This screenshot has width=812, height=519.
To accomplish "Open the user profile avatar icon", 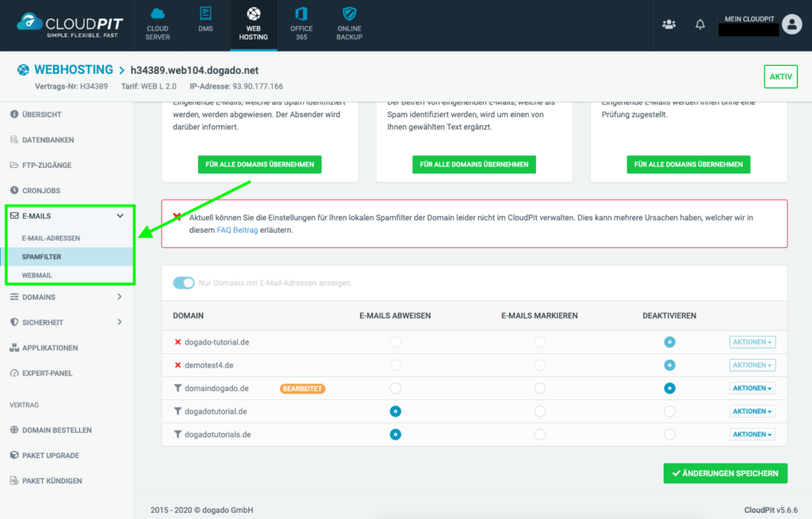I will coord(791,25).
